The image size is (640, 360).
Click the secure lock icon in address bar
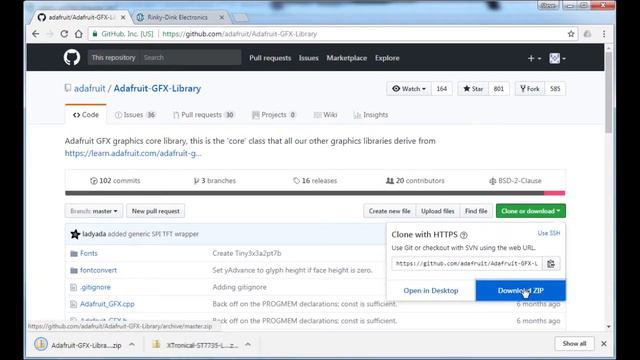[x=95, y=34]
